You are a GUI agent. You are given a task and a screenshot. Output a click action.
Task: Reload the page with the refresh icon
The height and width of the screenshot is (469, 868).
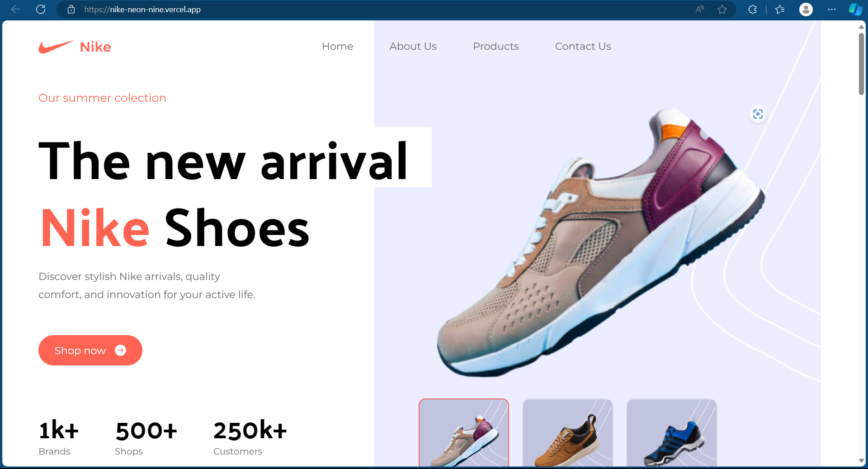click(41, 9)
